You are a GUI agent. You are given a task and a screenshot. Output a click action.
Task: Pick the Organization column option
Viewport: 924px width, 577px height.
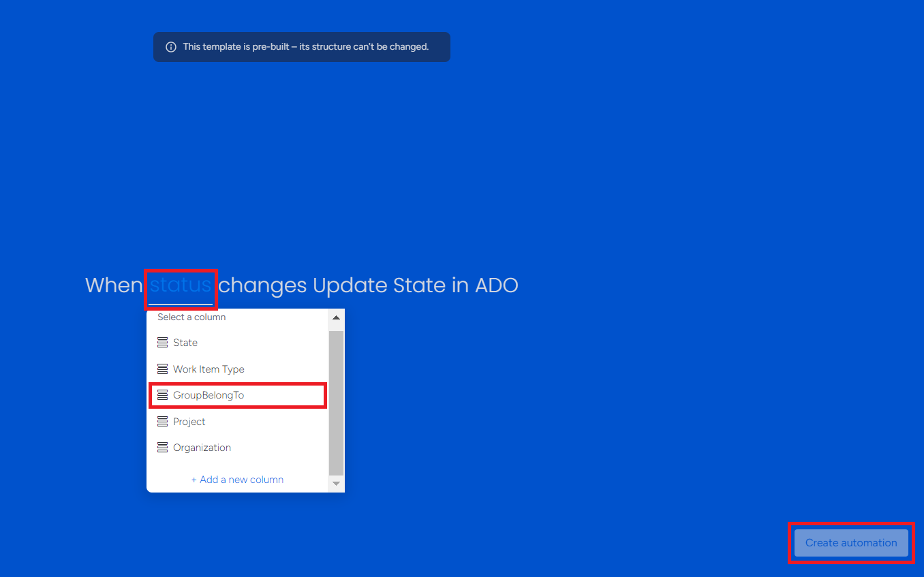tap(237, 448)
